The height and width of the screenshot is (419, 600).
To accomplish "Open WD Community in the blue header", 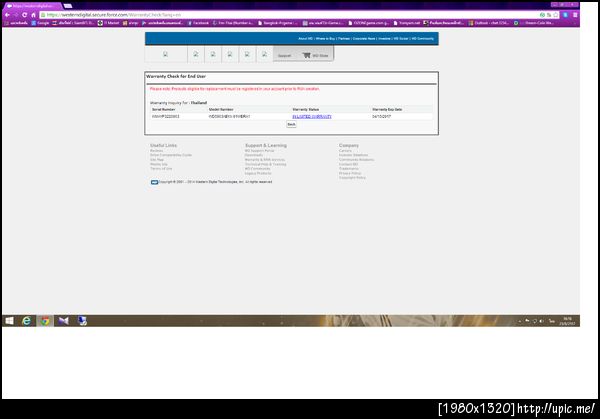I will pyautogui.click(x=423, y=39).
